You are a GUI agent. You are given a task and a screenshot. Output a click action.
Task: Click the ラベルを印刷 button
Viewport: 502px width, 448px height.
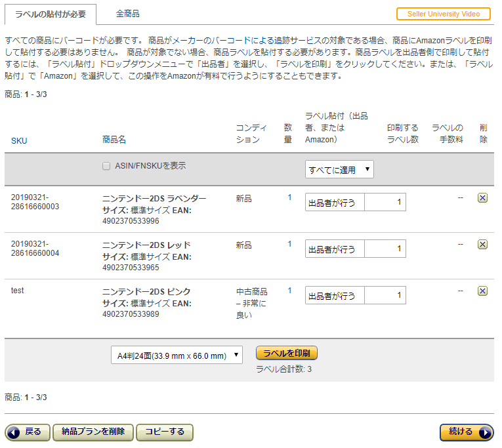point(287,354)
